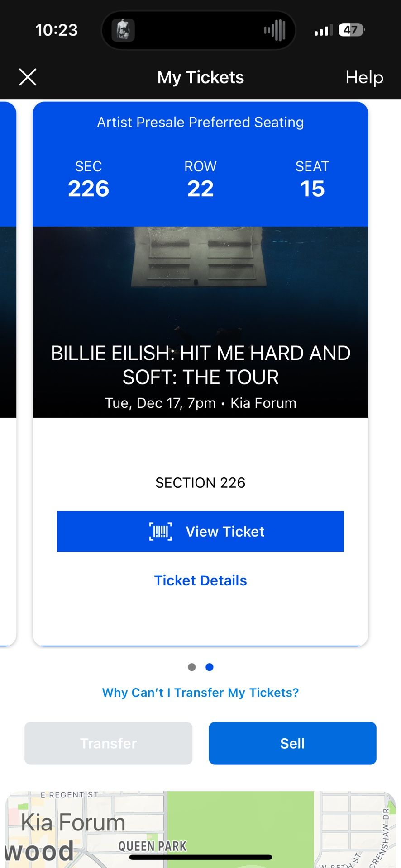Viewport: 401px width, 868px height.
Task: Tap the highlighted blue pagination dot
Action: 209,667
